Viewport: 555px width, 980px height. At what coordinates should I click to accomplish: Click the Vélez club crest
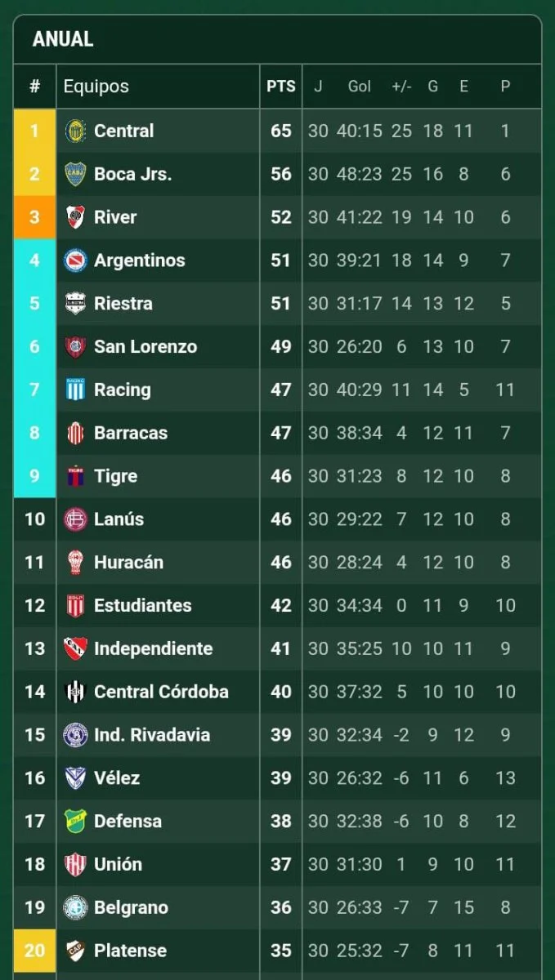75,777
